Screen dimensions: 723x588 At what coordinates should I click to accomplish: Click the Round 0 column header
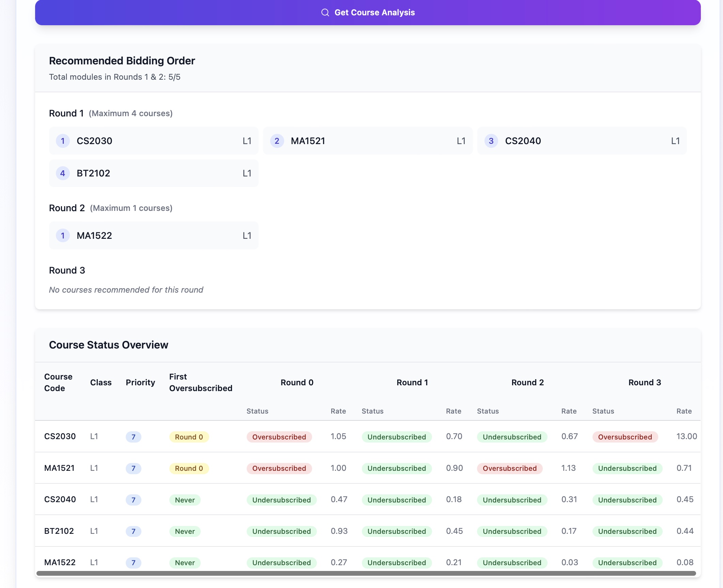coord(297,382)
